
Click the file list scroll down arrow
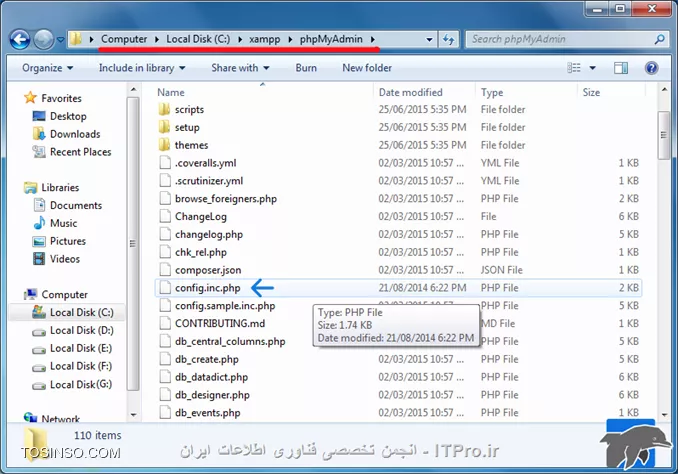point(664,414)
